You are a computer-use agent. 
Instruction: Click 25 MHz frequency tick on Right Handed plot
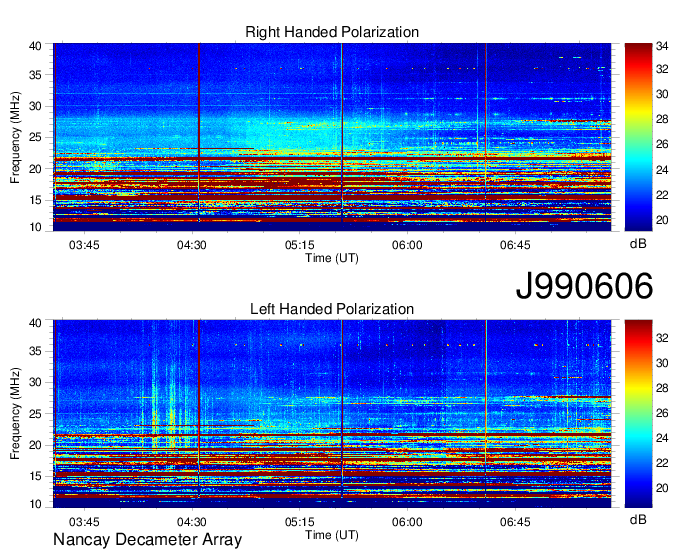tap(36, 137)
